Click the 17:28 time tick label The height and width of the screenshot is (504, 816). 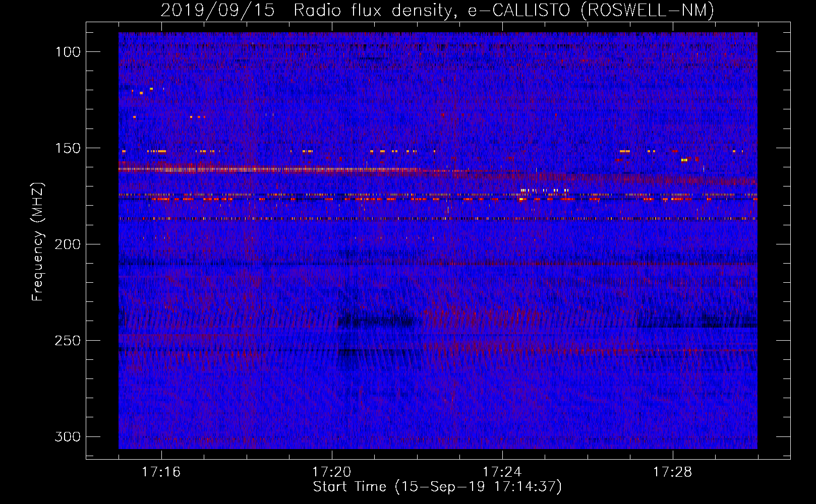pyautogui.click(x=673, y=472)
